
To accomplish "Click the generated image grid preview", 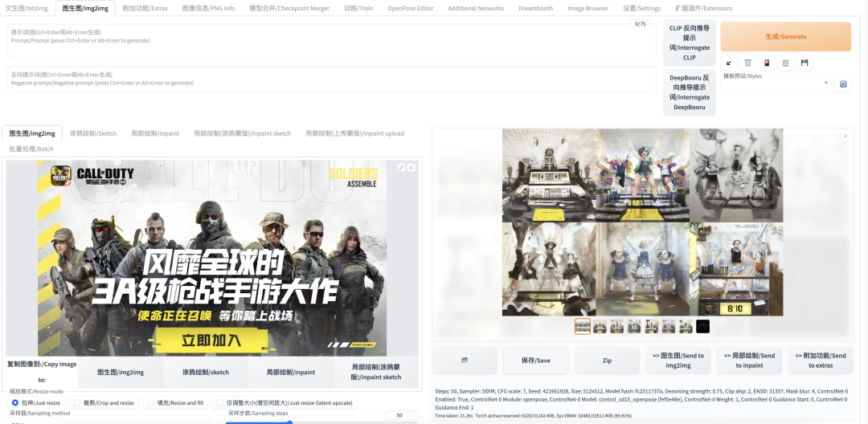I will click(x=643, y=222).
